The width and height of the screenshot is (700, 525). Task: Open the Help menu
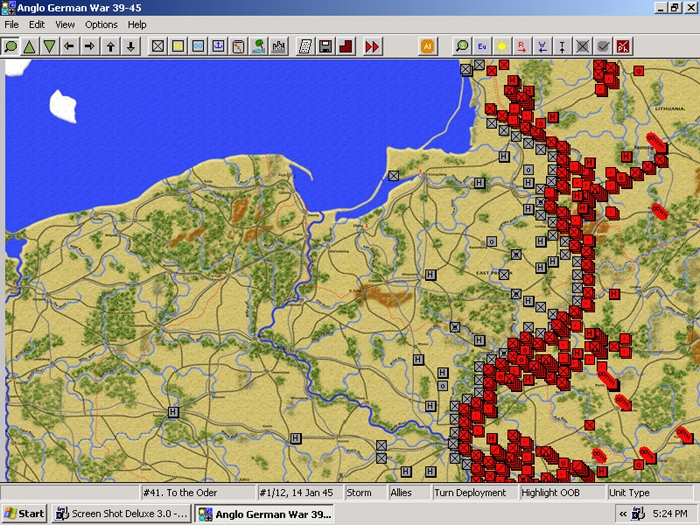(137, 25)
